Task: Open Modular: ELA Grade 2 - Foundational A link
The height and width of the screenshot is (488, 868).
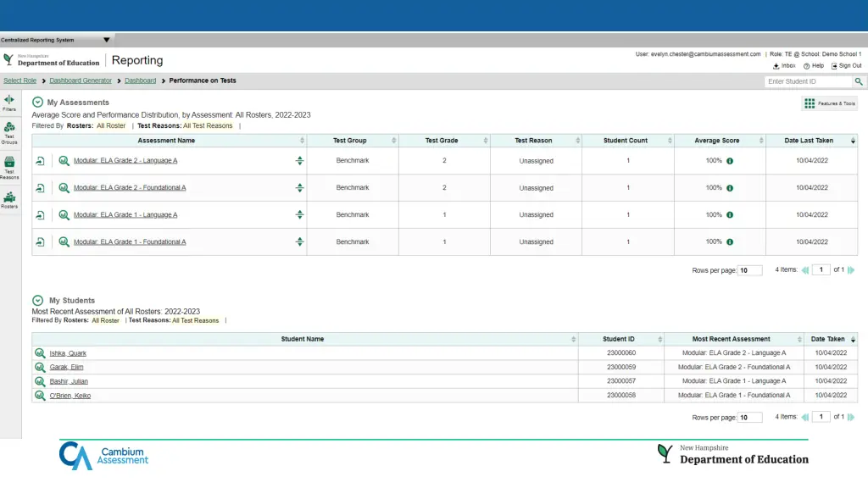Action: coord(130,187)
